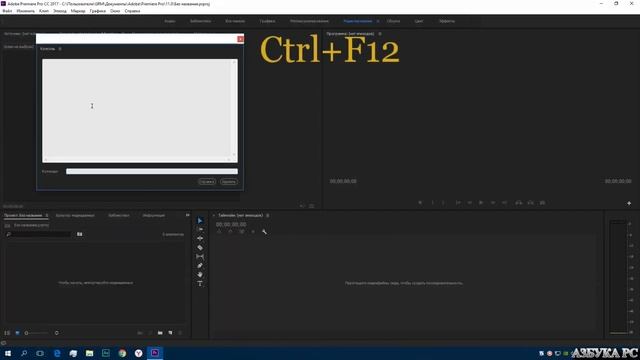Click the Lift button in Program monitor
This screenshot has width=640, height=360.
click(518, 202)
